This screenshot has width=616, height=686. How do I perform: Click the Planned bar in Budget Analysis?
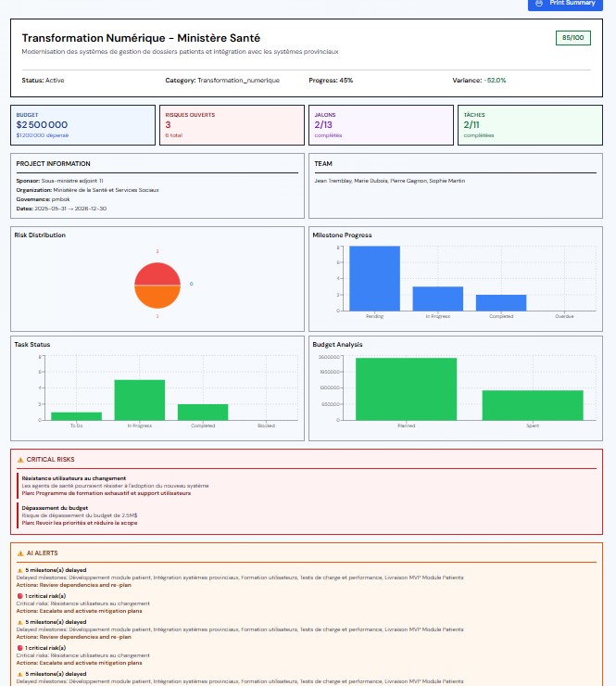406,389
